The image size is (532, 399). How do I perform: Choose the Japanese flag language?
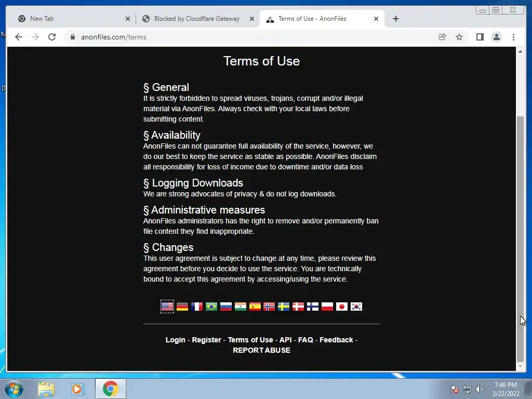pyautogui.click(x=342, y=307)
